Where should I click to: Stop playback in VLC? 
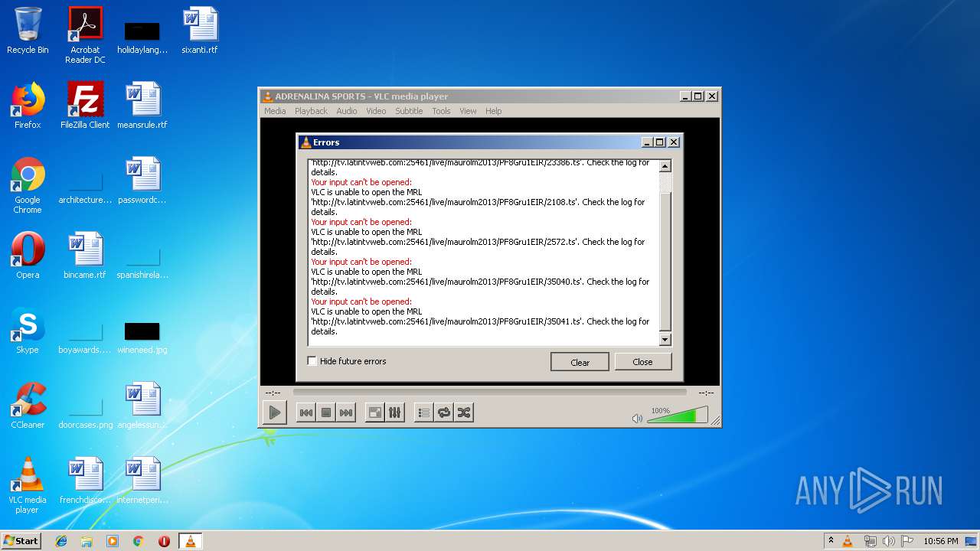point(326,412)
